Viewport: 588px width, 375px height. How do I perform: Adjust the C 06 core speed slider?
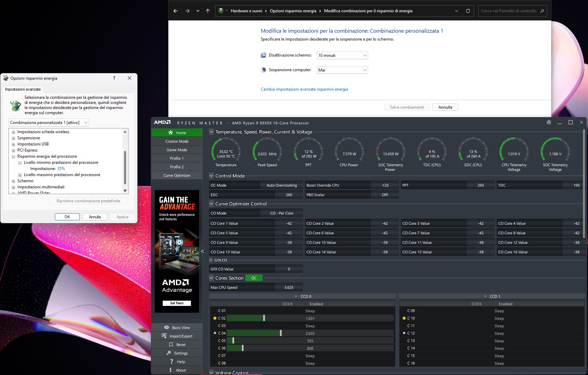click(243, 348)
